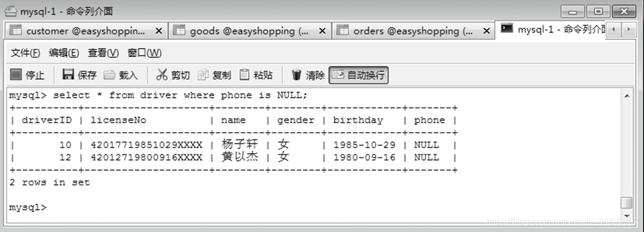Switch to the goods @easyshopping tab
The width and height of the screenshot is (644, 232).
tap(249, 31)
